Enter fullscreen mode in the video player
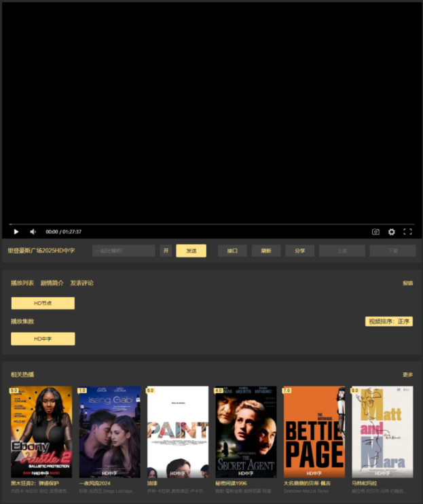This screenshot has height=504, width=423. [x=408, y=232]
